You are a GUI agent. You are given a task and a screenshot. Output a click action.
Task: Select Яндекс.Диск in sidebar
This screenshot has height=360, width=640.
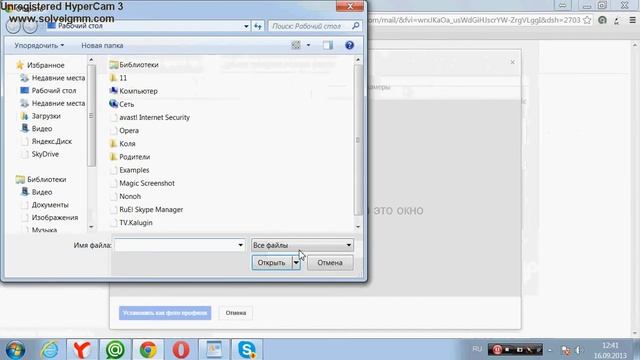51,141
